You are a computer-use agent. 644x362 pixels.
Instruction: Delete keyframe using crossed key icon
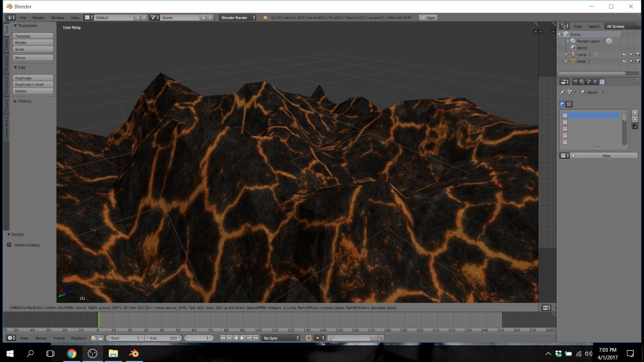point(380,338)
